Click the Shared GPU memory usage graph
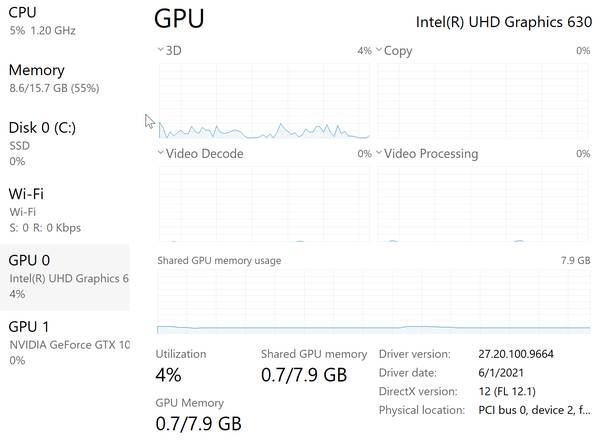Screen dimensions: 600x441 click(373, 301)
